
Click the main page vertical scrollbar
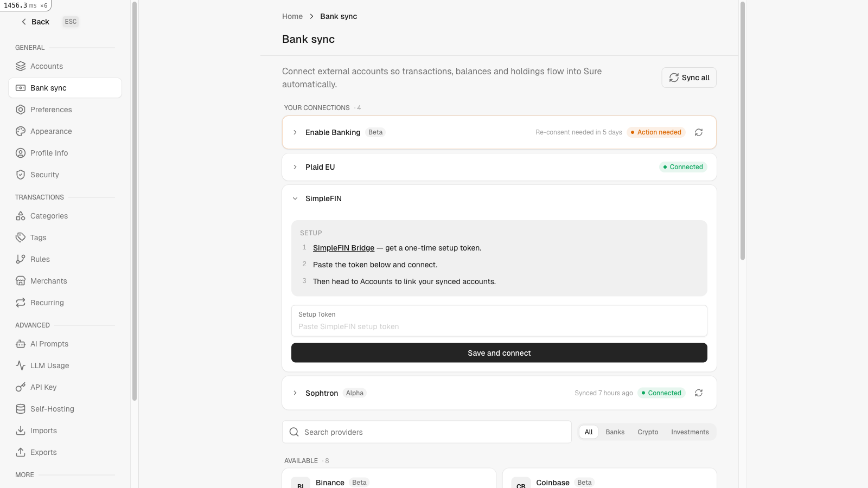coord(742,130)
